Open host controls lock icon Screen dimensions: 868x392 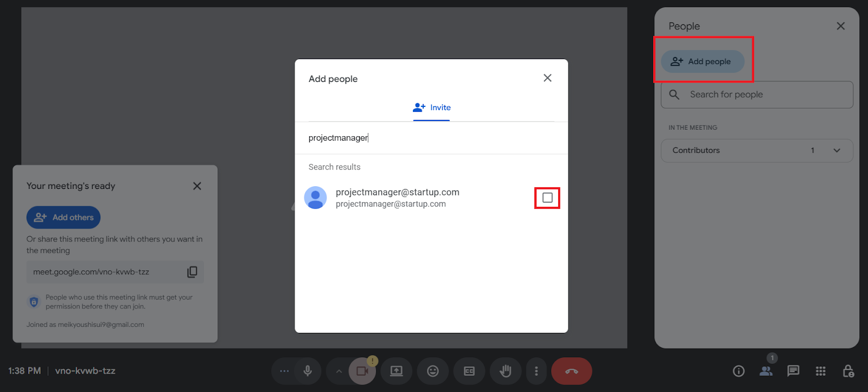(848, 371)
